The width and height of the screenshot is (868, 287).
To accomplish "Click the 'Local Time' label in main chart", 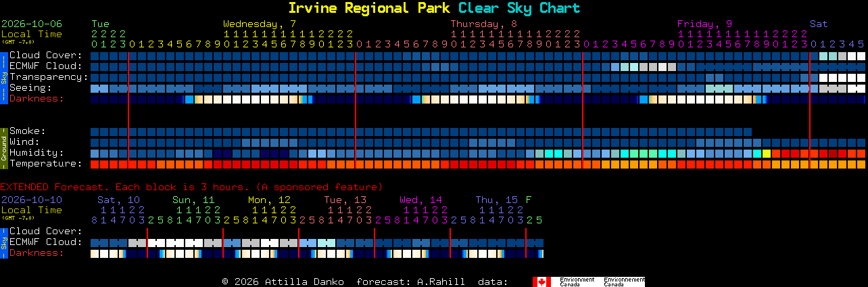I will pos(32,34).
